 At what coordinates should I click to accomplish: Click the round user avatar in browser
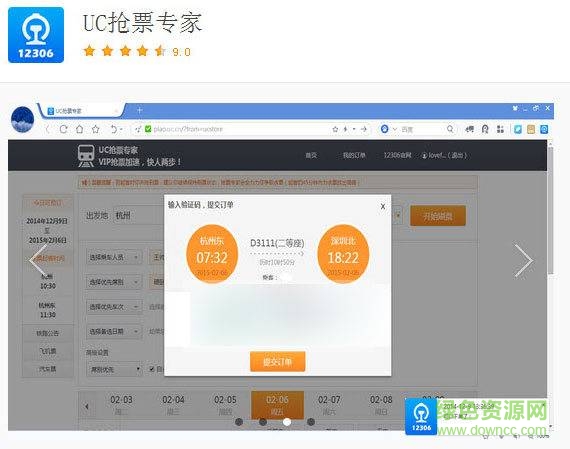[x=23, y=119]
